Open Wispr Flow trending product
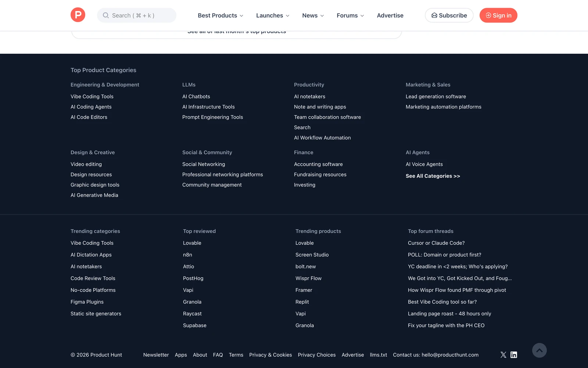 pyautogui.click(x=308, y=278)
